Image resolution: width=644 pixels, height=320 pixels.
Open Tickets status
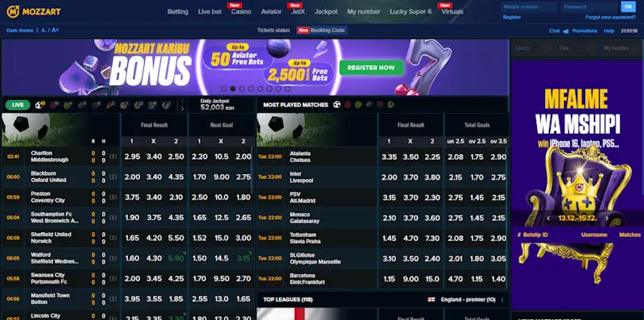(274, 31)
